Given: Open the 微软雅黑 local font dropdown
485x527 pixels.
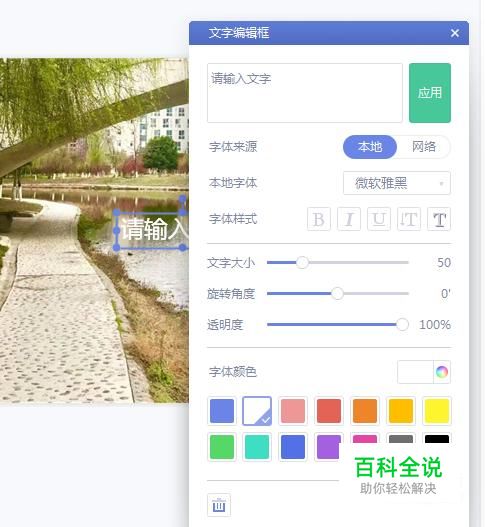Looking at the screenshot, I should coord(397,183).
